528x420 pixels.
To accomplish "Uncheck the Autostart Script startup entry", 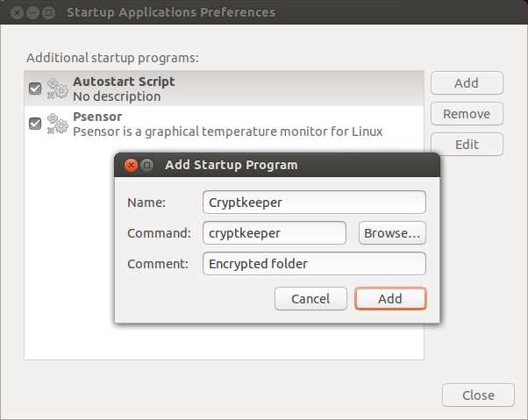I will 35,89.
